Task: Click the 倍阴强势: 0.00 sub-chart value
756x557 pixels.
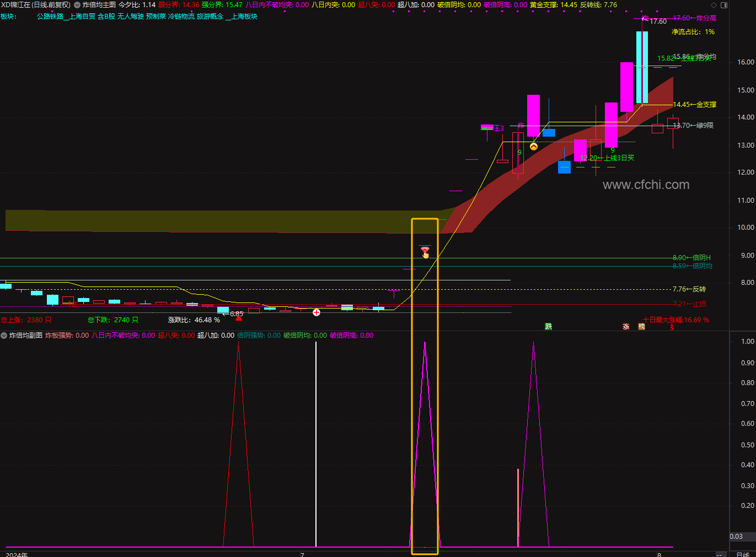Action: point(259,336)
